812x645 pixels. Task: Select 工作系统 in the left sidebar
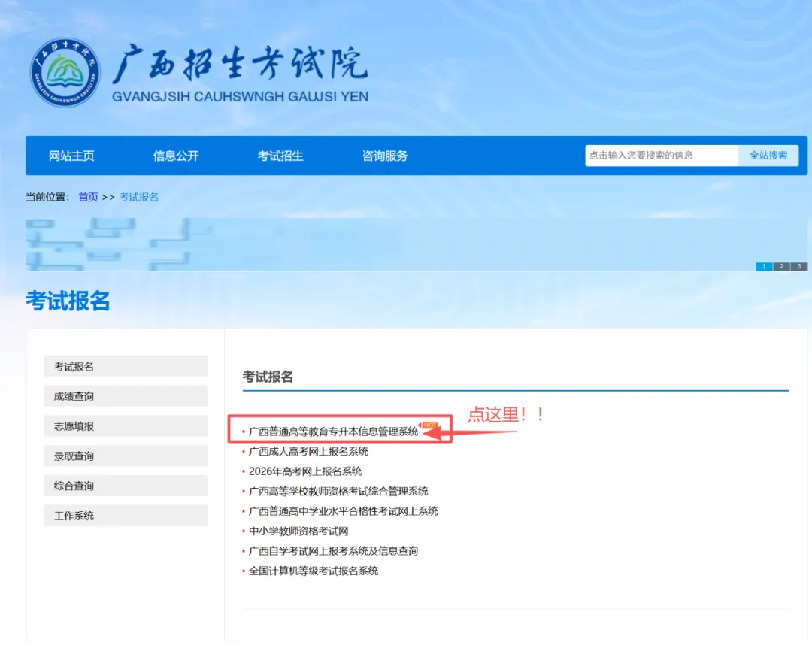tap(126, 516)
